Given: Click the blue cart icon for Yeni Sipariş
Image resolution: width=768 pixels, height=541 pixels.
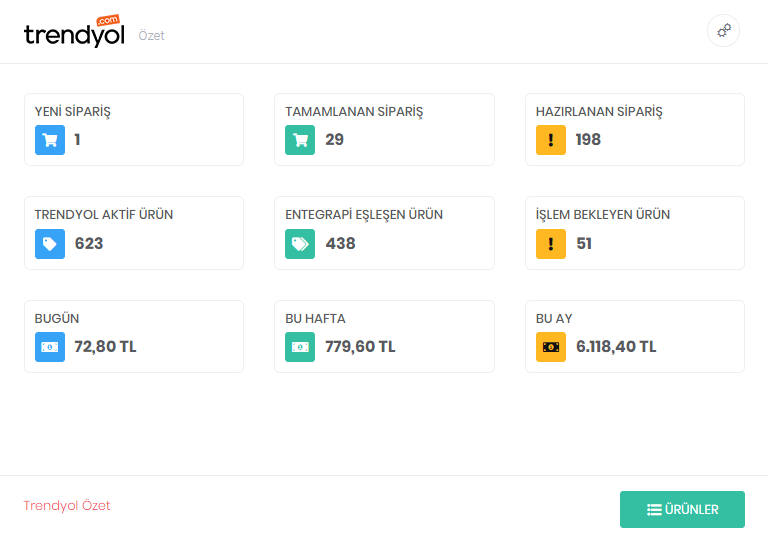Looking at the screenshot, I should coord(50,140).
